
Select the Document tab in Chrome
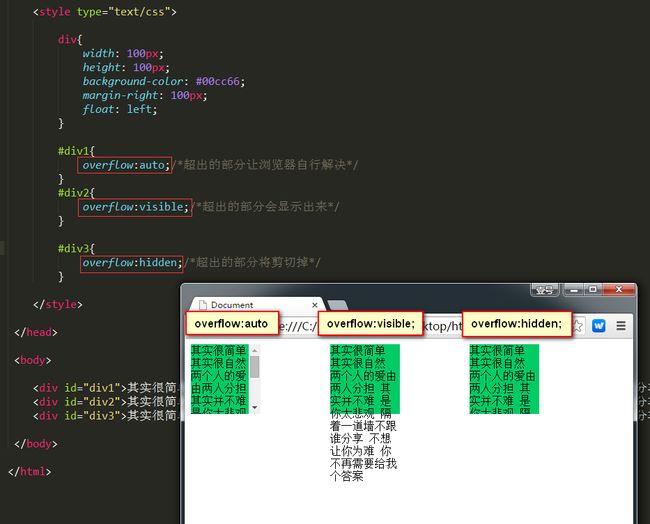[x=257, y=305]
